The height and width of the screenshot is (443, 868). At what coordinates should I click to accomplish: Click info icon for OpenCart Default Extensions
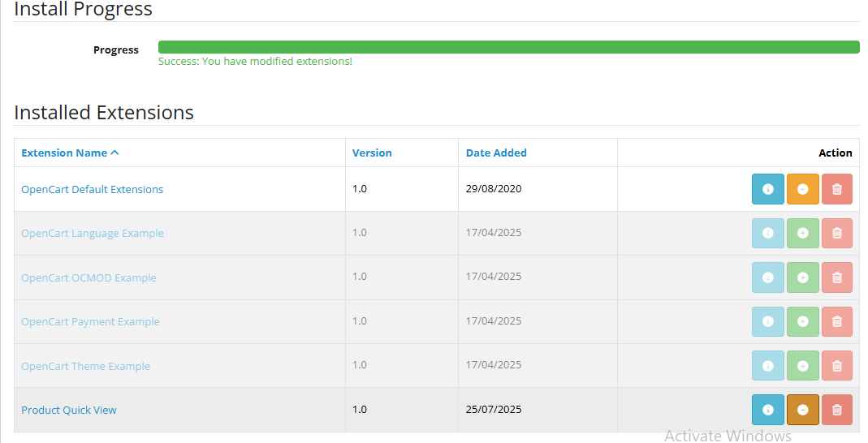(x=767, y=189)
